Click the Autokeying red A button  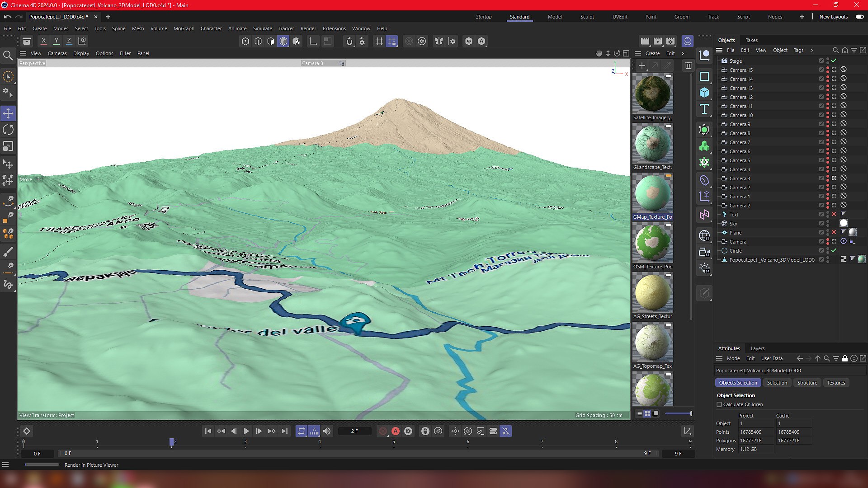[396, 431]
